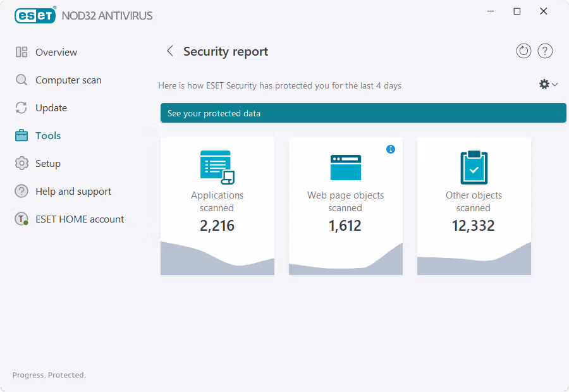Viewport: 569px width, 392px height.
Task: Click the Update refresh arrows icon
Action: (21, 107)
